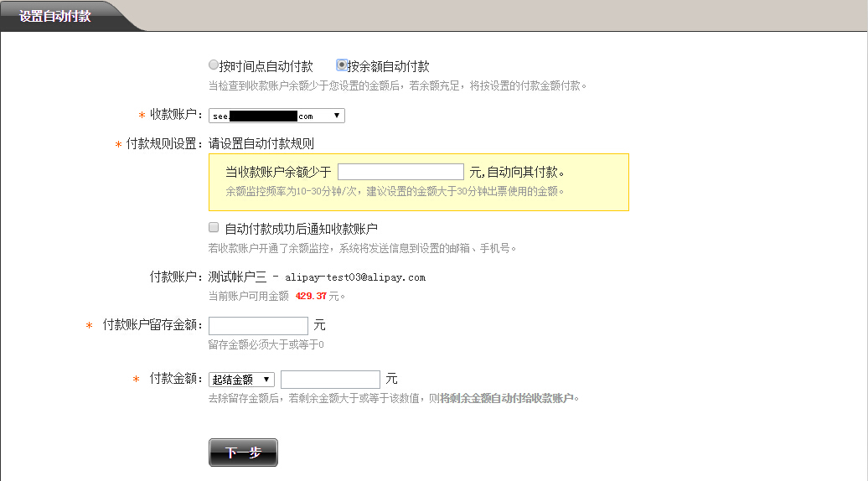Open the 收款账户 account dropdown
868x481 pixels.
[x=276, y=116]
